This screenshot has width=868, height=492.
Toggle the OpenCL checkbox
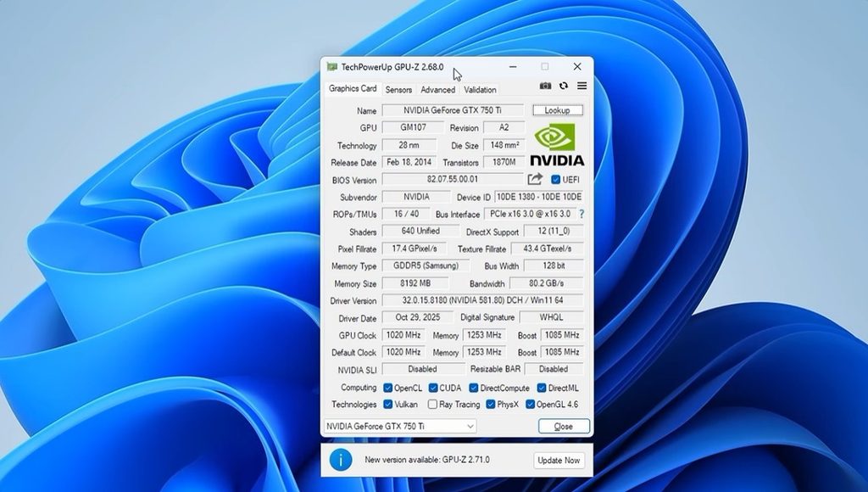388,388
